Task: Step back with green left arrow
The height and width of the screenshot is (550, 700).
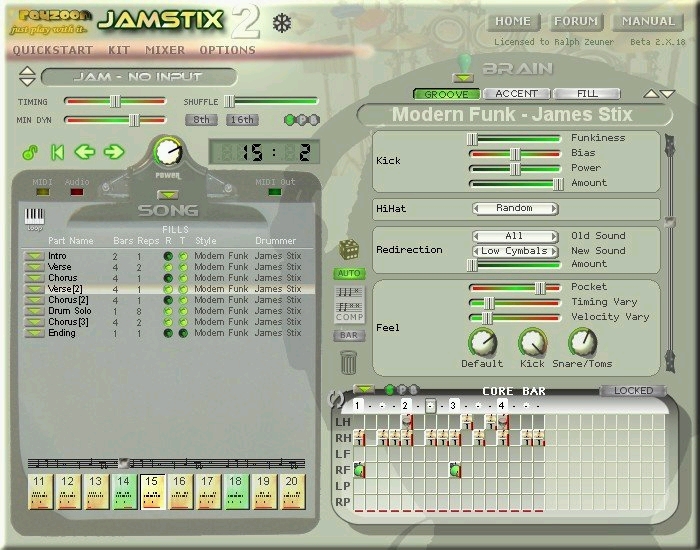Action: tap(85, 152)
